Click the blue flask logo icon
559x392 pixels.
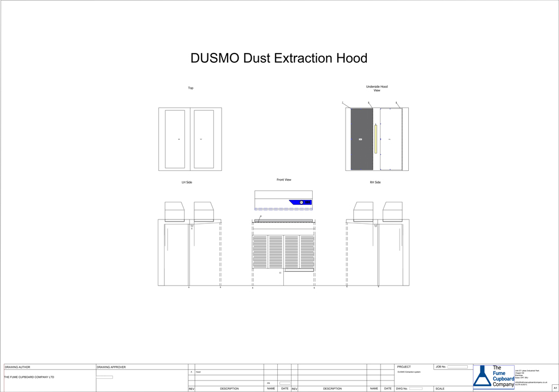pyautogui.click(x=482, y=376)
